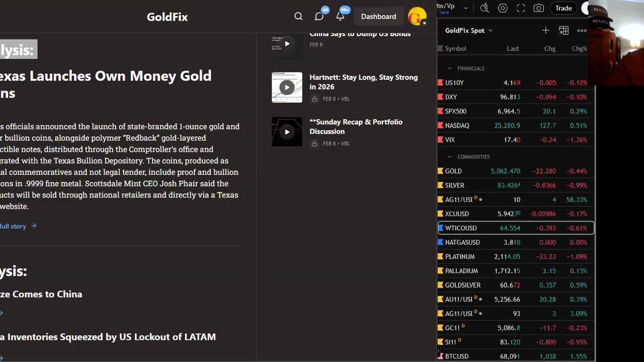
Task: Click the pink flag beside BTCUSD
Action: [x=441, y=356]
